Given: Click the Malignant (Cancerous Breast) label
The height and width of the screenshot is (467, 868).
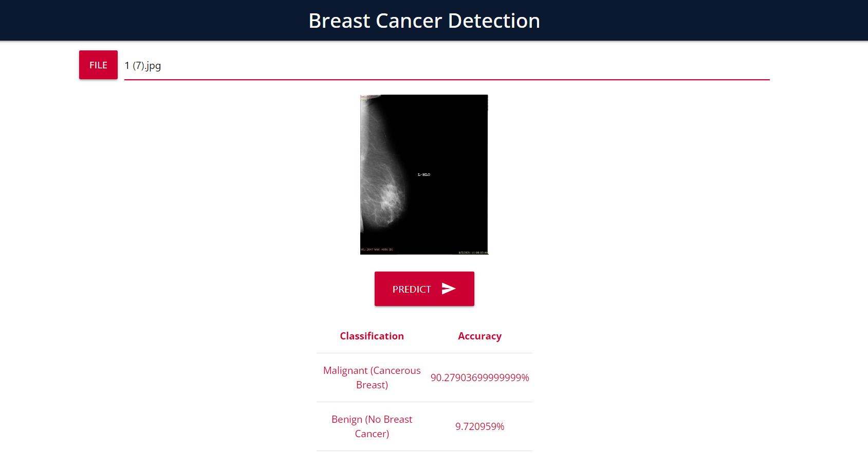Looking at the screenshot, I should click(x=372, y=377).
